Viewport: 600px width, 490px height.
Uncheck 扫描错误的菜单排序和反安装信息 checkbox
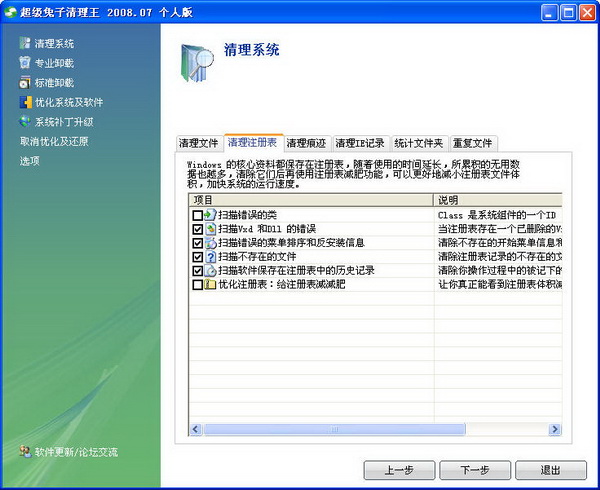(197, 243)
